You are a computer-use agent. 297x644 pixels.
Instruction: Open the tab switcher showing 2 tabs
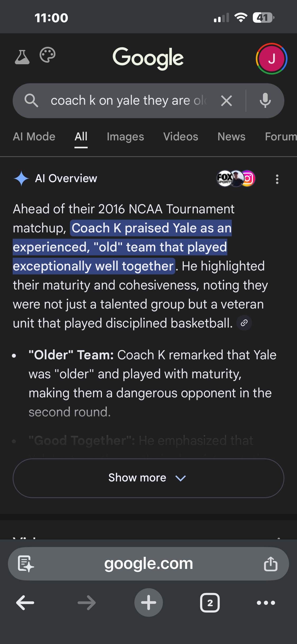click(x=210, y=603)
